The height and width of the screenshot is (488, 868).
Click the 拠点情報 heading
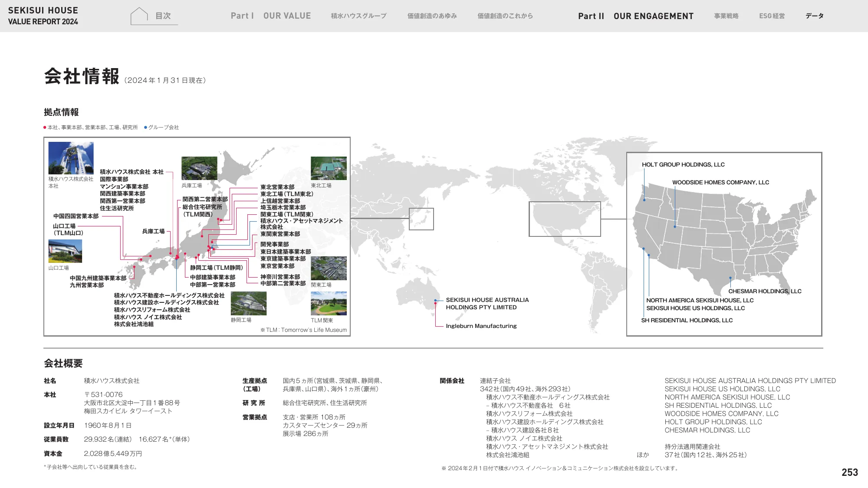[x=61, y=112]
